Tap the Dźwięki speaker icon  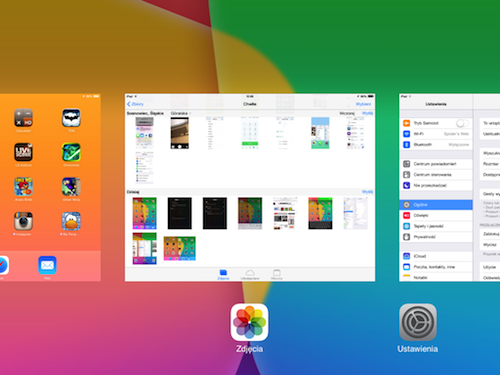pos(406,215)
